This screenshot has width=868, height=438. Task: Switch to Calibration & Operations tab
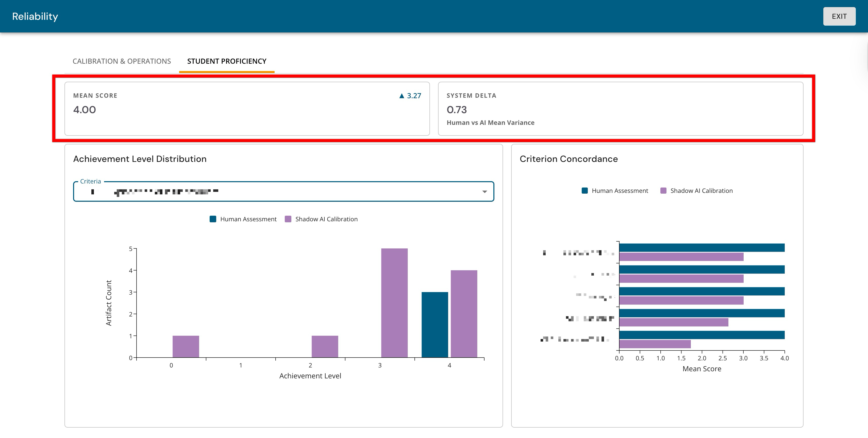coord(122,61)
